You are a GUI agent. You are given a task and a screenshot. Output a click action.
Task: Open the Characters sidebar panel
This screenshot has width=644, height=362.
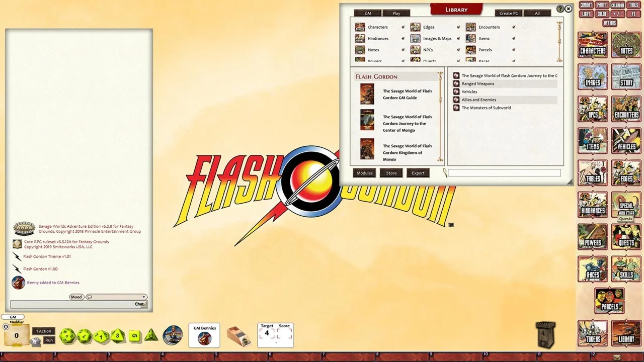coord(593,45)
